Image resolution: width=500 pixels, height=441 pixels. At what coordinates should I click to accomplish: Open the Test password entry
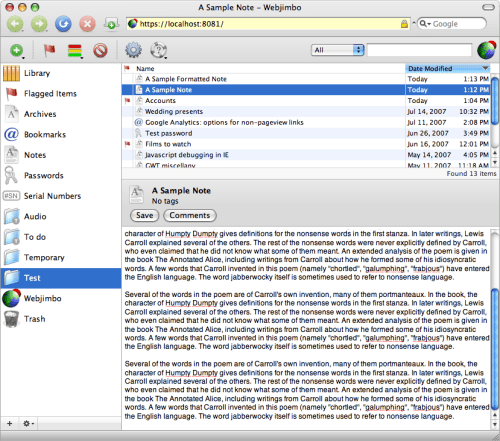(306, 133)
